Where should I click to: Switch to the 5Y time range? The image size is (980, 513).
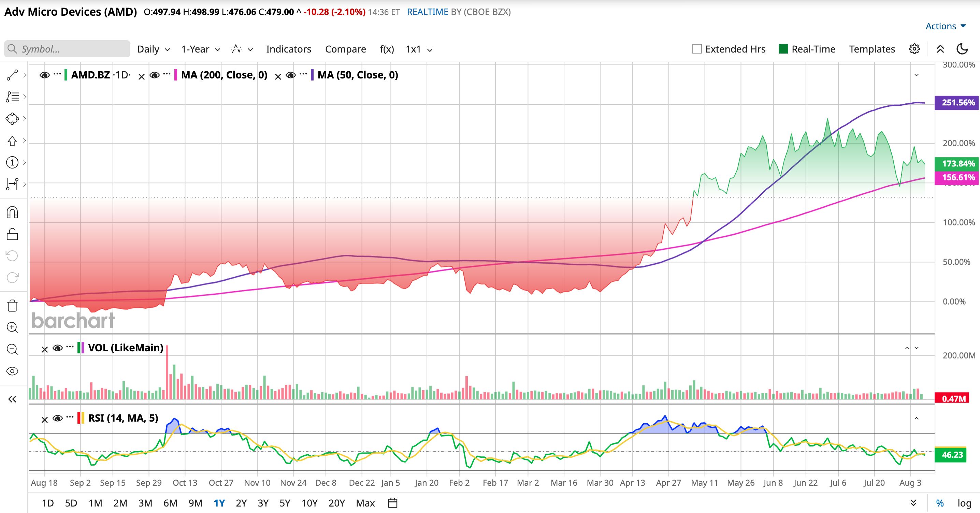pos(285,503)
